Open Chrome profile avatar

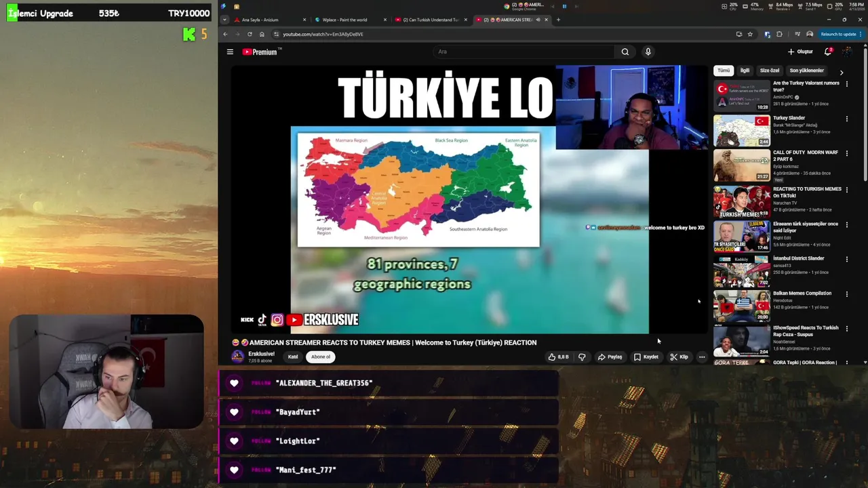[810, 34]
